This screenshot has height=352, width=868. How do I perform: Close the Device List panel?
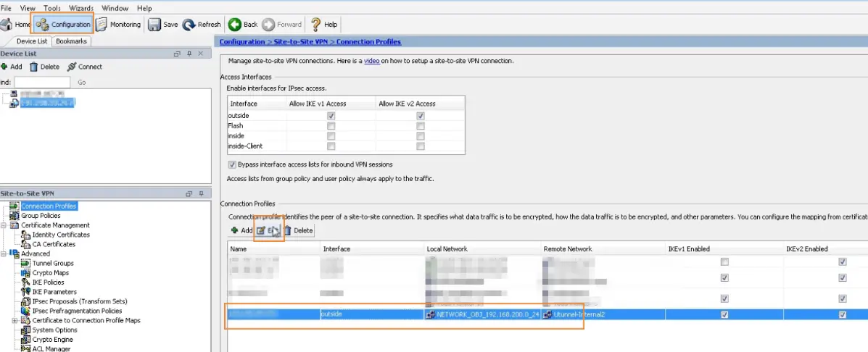(200, 54)
